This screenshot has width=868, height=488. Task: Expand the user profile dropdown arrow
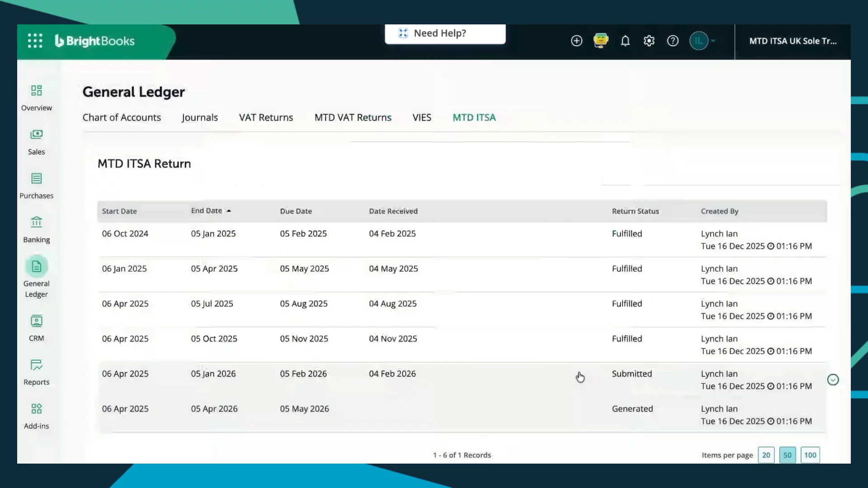point(713,41)
